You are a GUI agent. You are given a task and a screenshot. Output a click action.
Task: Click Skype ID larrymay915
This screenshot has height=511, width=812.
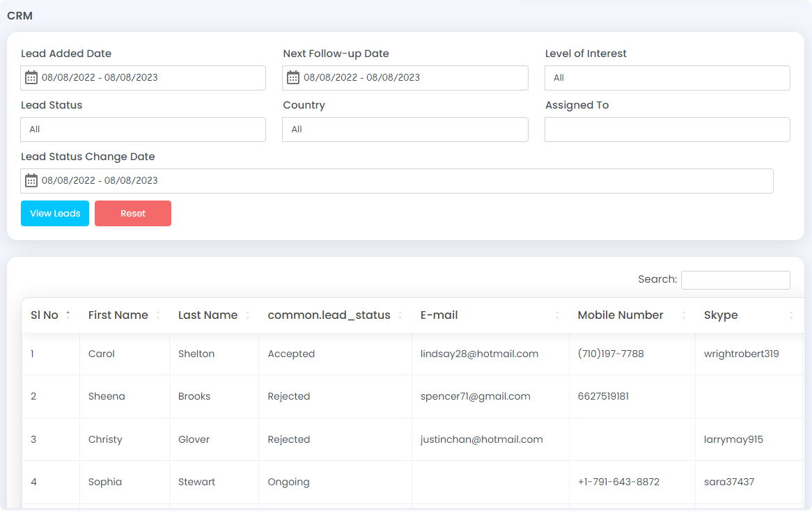click(734, 439)
